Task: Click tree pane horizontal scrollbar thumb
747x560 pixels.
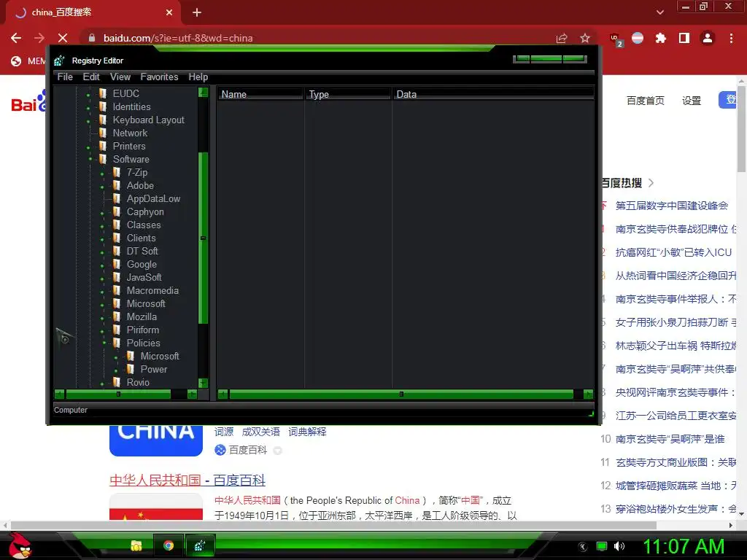Action: pyautogui.click(x=118, y=394)
